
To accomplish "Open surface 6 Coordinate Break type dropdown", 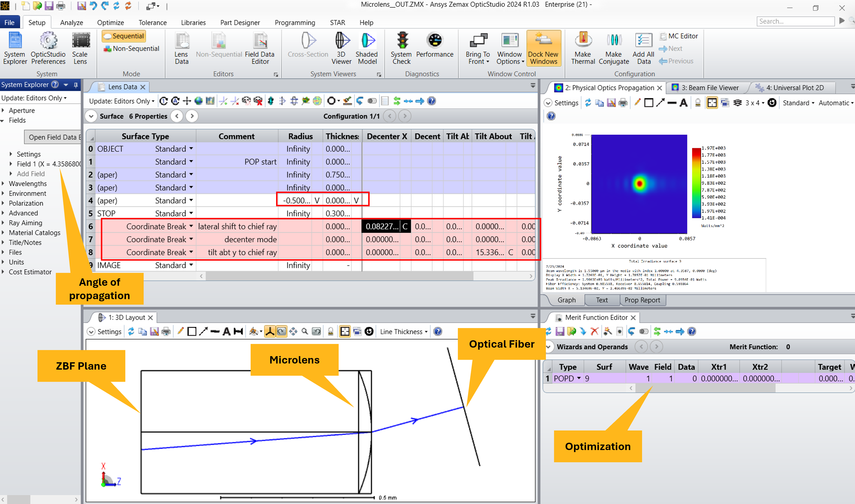I will [x=191, y=226].
